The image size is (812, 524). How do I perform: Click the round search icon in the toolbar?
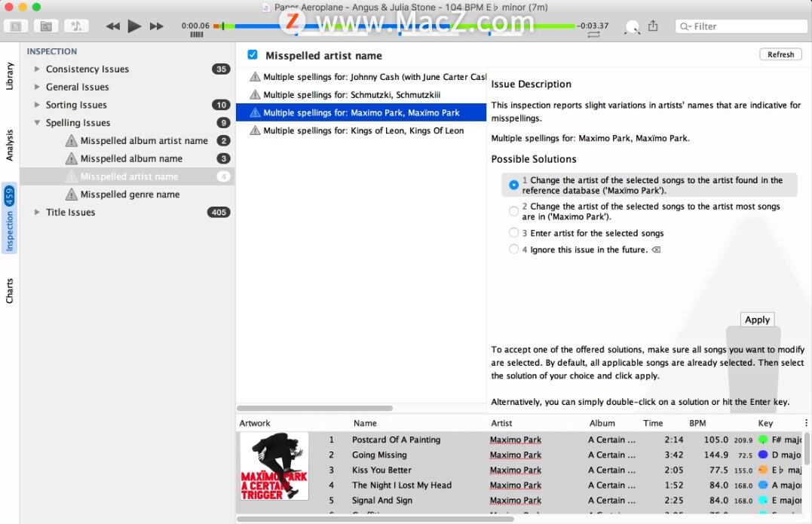pyautogui.click(x=632, y=27)
